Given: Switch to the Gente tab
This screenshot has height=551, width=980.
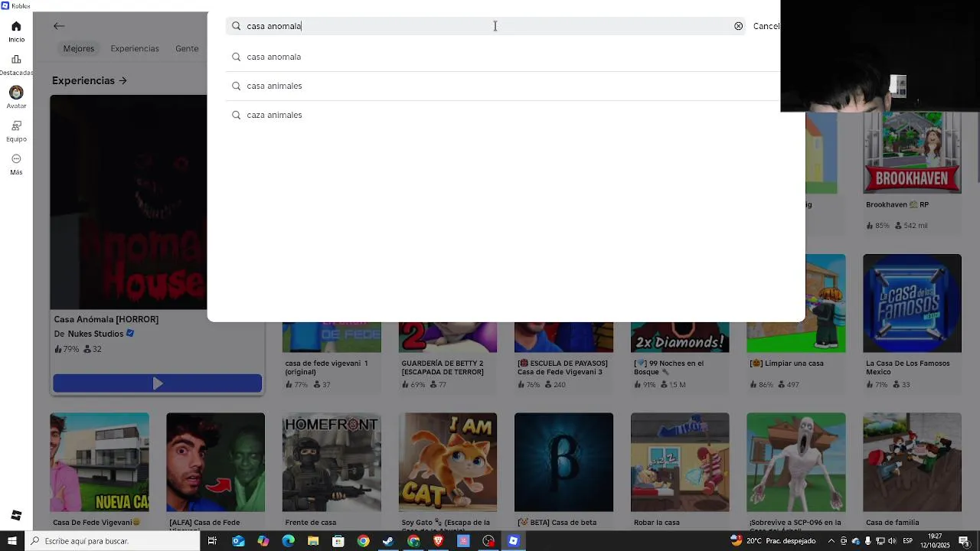Looking at the screenshot, I should [x=187, y=48].
